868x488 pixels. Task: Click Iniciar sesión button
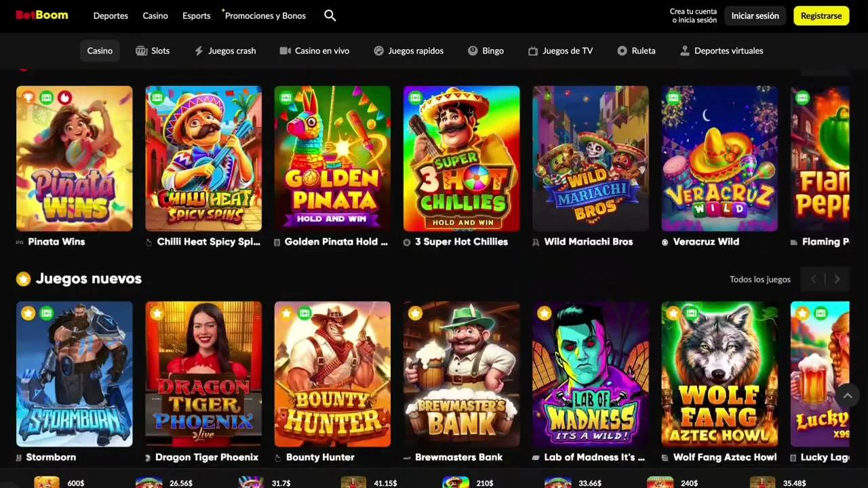755,16
